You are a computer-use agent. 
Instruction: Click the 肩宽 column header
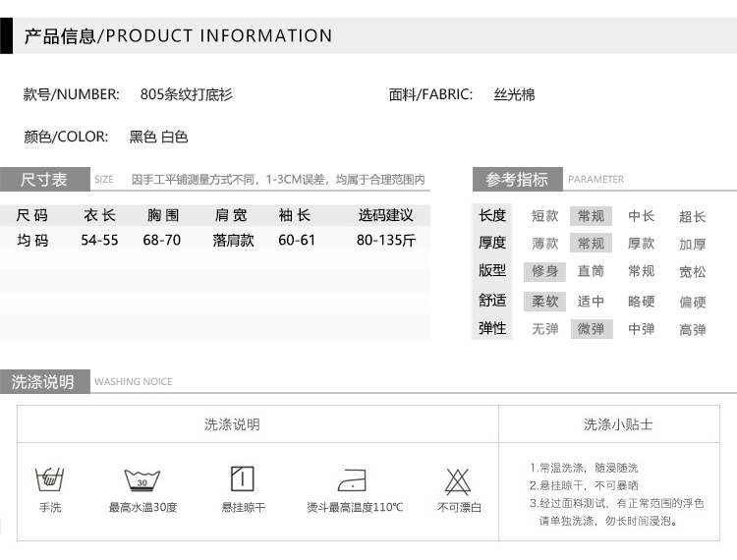230,215
